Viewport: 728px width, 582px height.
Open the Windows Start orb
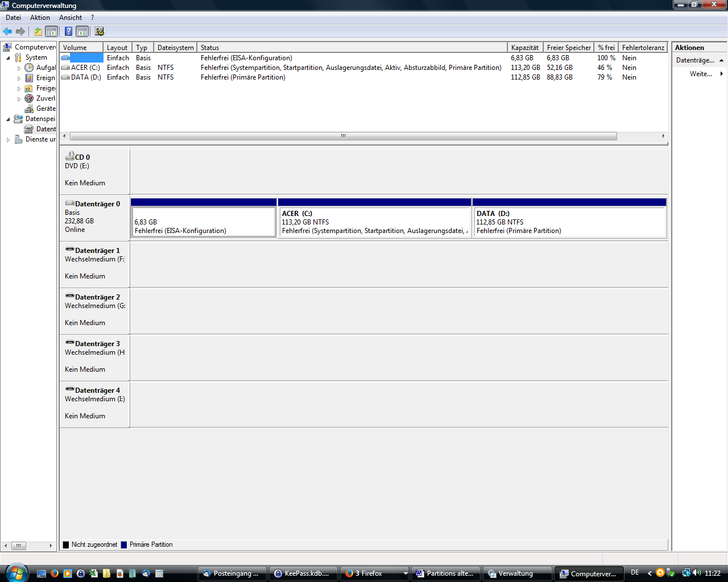click(x=15, y=572)
